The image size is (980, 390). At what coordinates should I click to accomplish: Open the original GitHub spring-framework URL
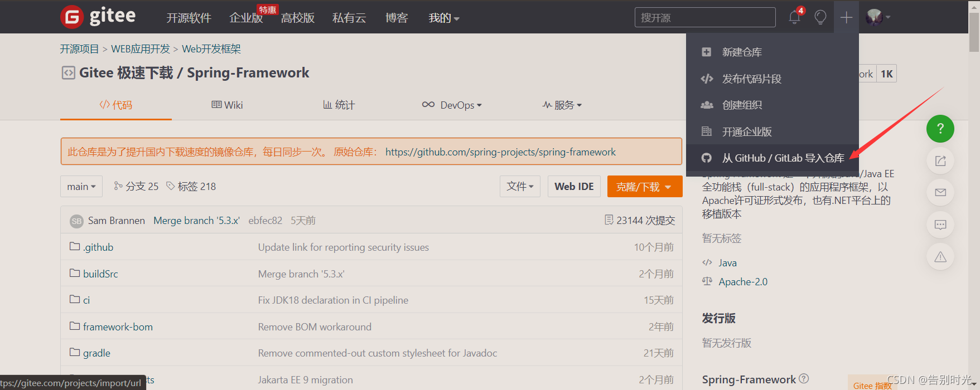coord(500,152)
